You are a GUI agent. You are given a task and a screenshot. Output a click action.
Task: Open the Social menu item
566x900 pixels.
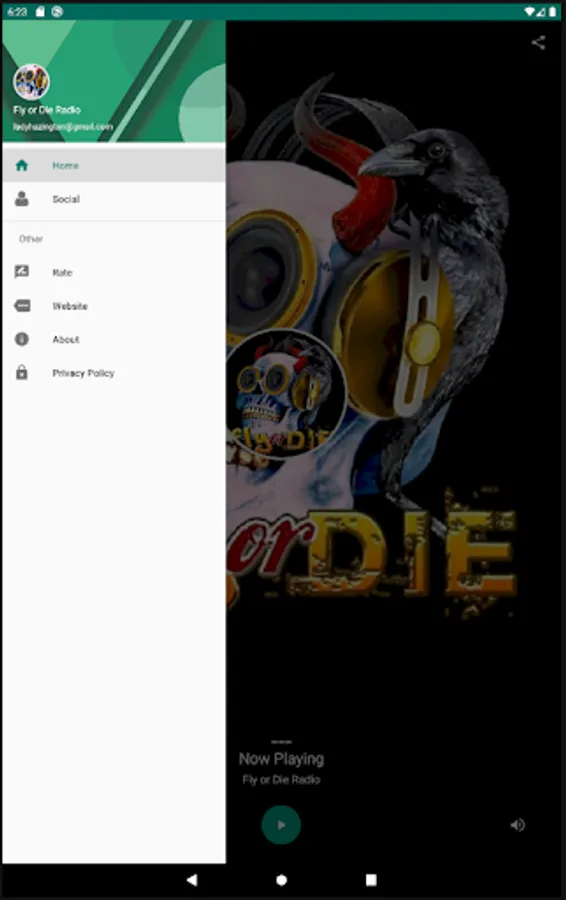pyautogui.click(x=114, y=199)
